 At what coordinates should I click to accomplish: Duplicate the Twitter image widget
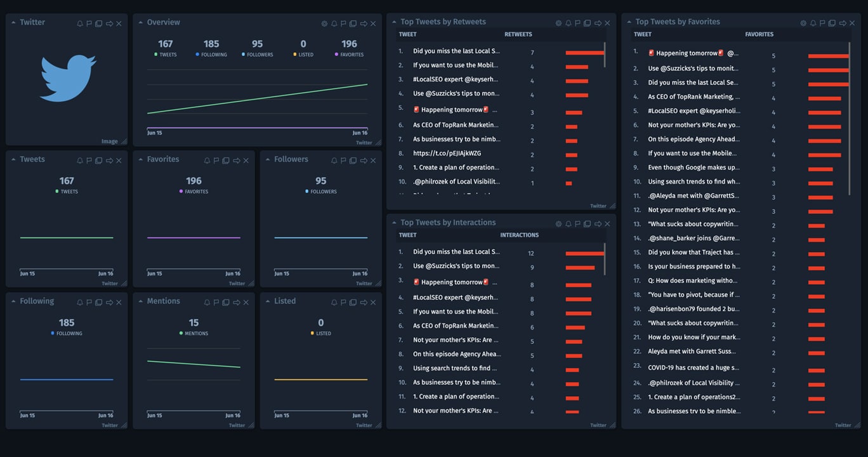99,23
